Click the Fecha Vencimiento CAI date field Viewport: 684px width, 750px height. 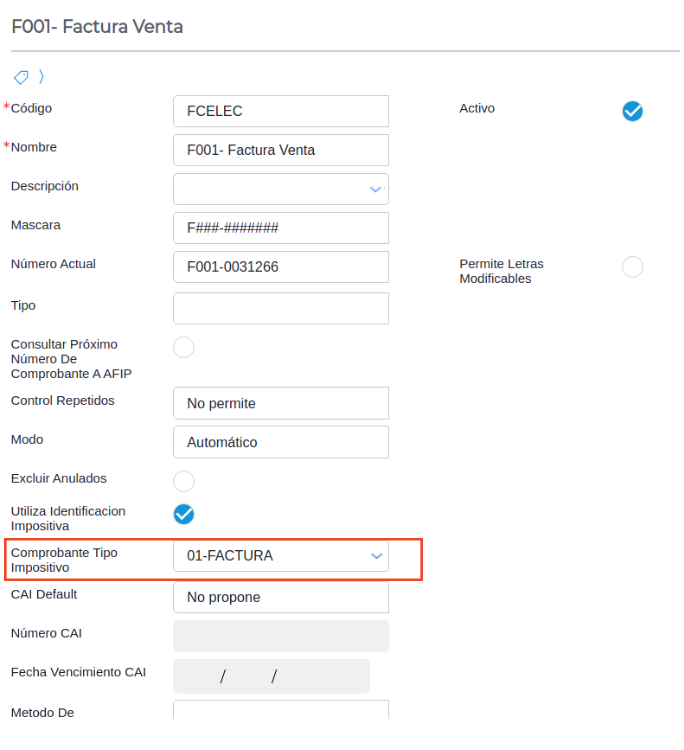[271, 676]
